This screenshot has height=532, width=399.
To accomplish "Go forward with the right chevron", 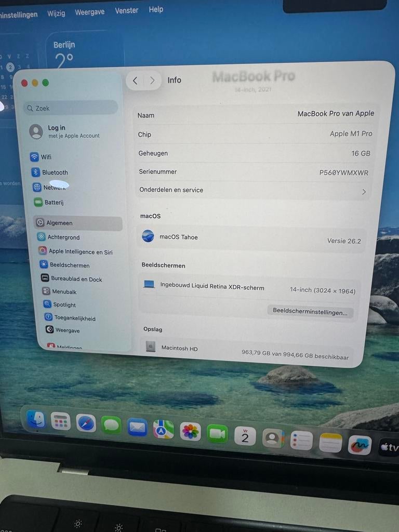I will tap(152, 81).
